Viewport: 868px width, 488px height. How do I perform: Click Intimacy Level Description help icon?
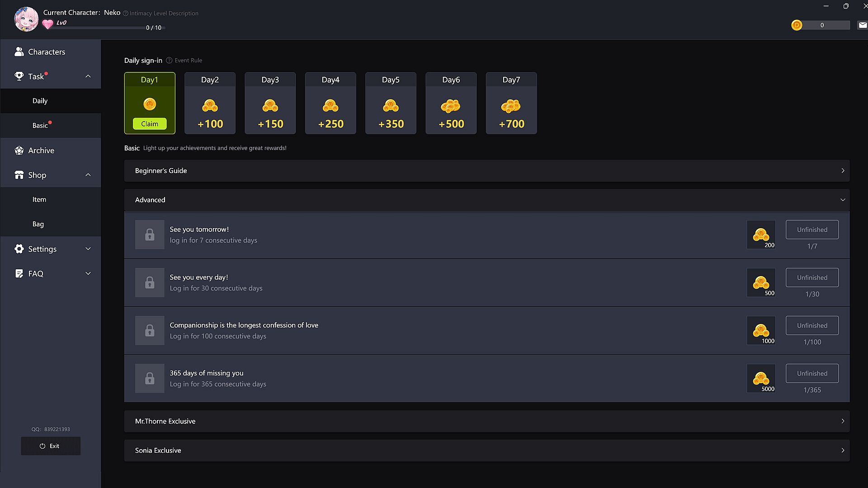pos(126,14)
